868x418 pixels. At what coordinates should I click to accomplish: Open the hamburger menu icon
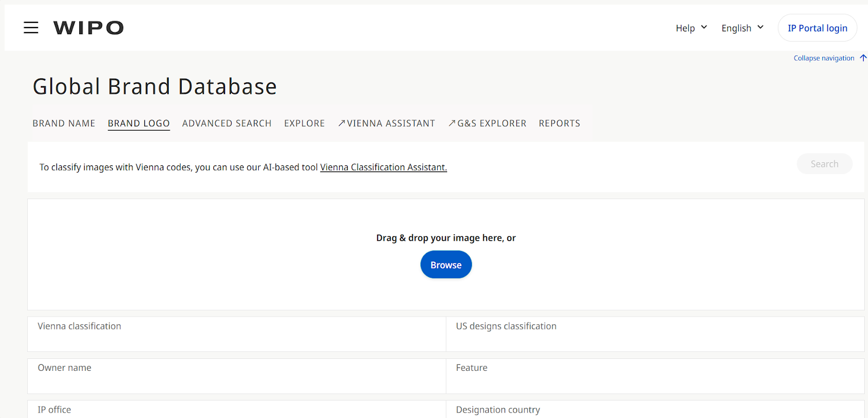31,28
